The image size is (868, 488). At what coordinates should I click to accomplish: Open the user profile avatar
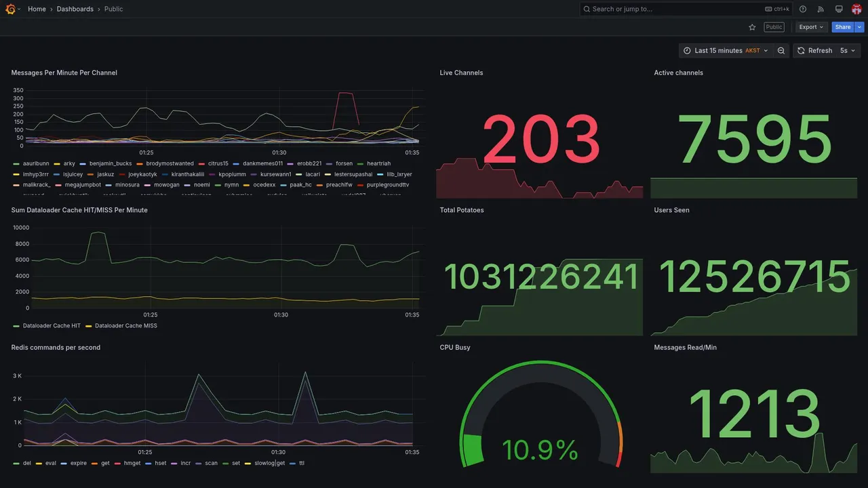[x=856, y=9]
